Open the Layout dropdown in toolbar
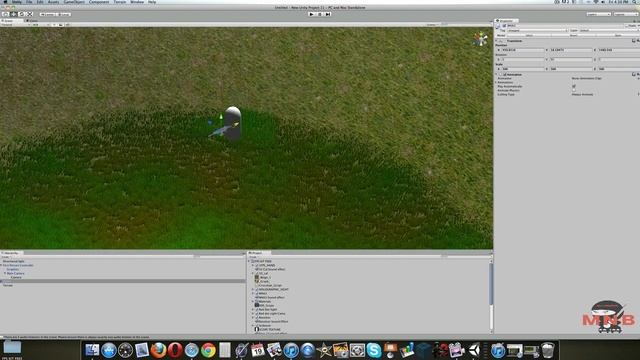Viewport: 640px width, 360px height. (x=626, y=14)
